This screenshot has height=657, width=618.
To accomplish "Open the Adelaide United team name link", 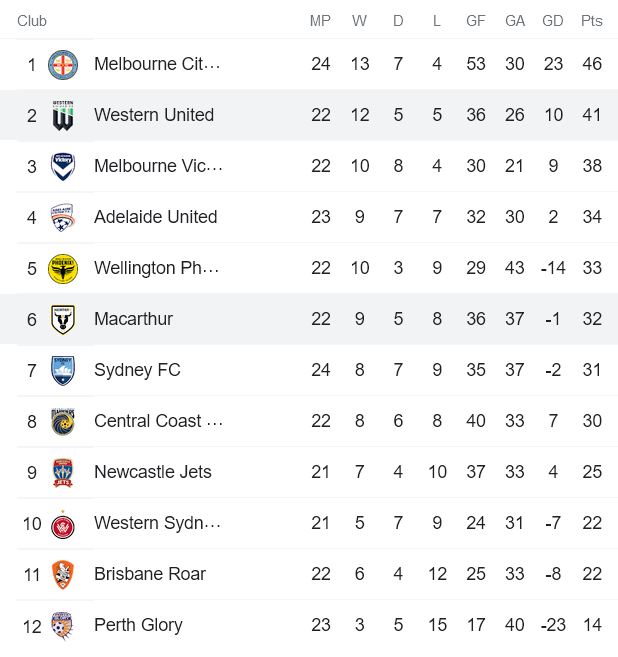I will [155, 217].
